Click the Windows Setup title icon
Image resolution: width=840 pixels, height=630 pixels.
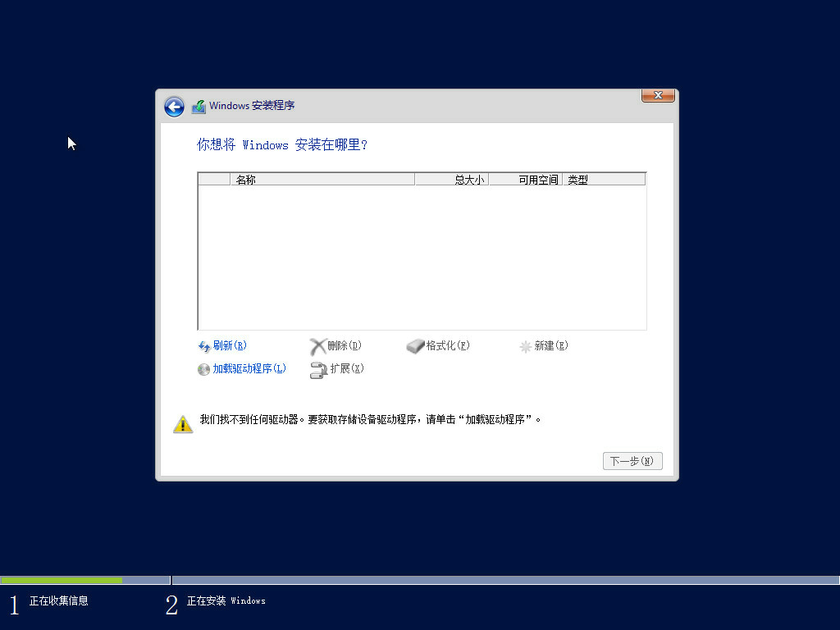[x=199, y=107]
